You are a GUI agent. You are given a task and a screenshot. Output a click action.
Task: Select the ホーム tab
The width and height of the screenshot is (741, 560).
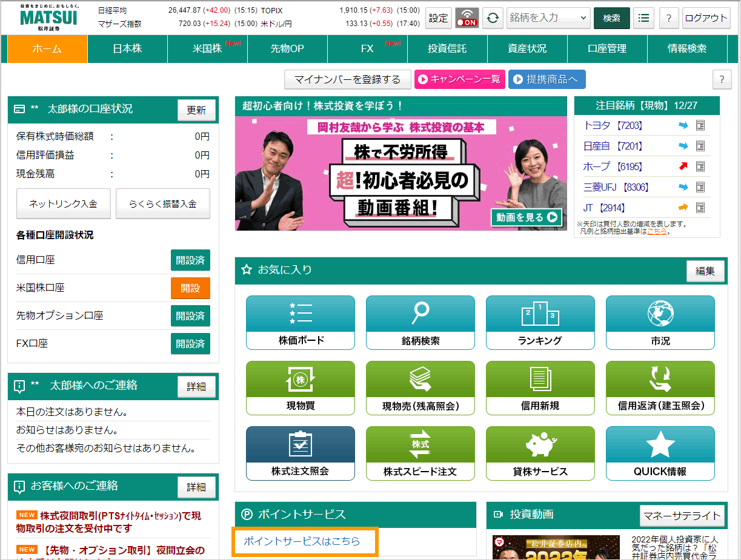coord(47,48)
